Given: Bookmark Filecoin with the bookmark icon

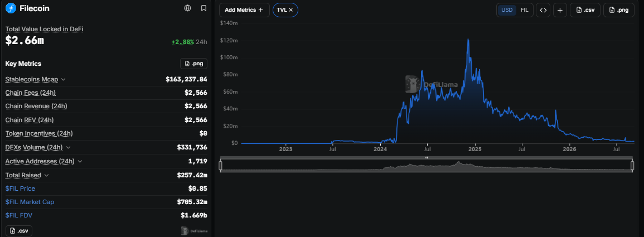Looking at the screenshot, I should coord(204,8).
